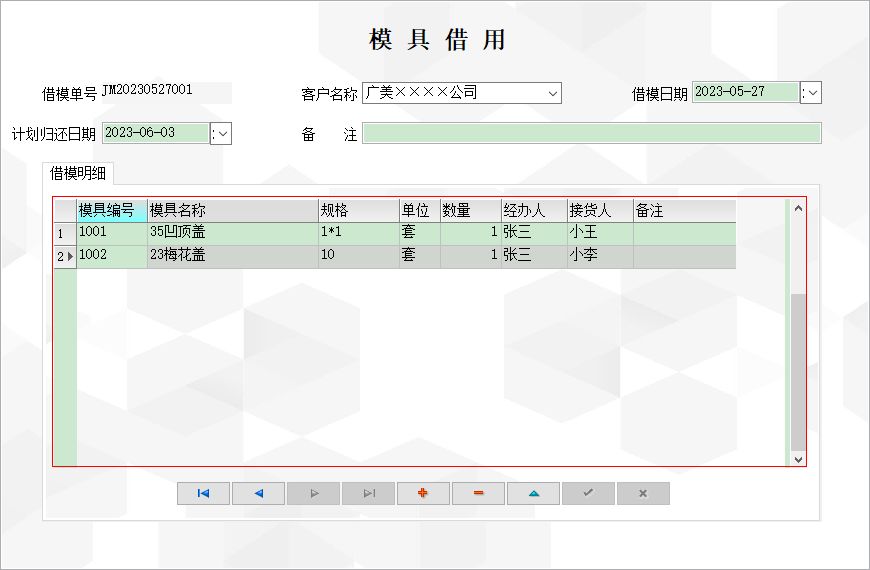Add a new row with plus button
Screen dimensions: 870x570
[423, 493]
